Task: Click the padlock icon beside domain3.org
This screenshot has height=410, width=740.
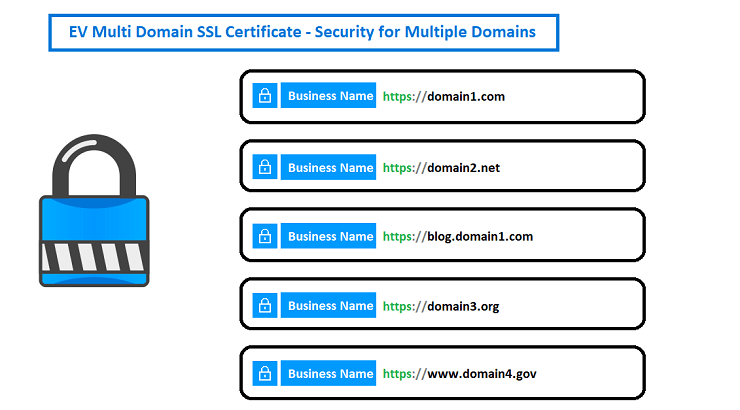Action: point(265,305)
